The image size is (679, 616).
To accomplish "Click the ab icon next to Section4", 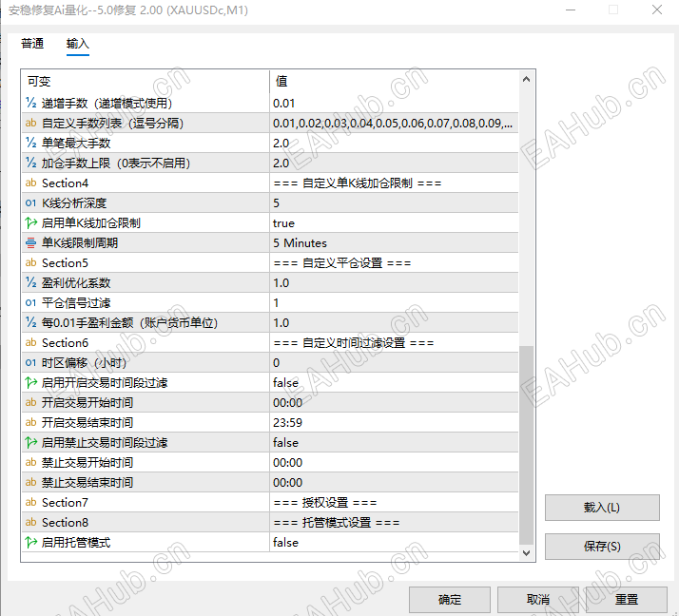I will coord(30,183).
